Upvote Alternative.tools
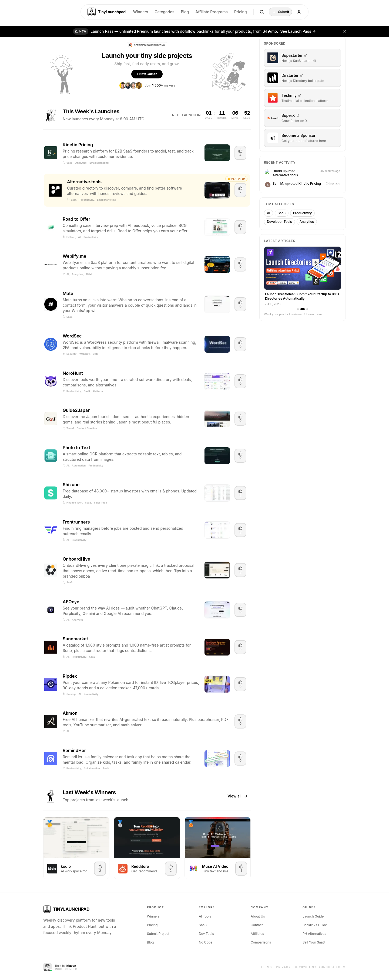Image resolution: width=389 pixels, height=980 pixels. point(240,190)
